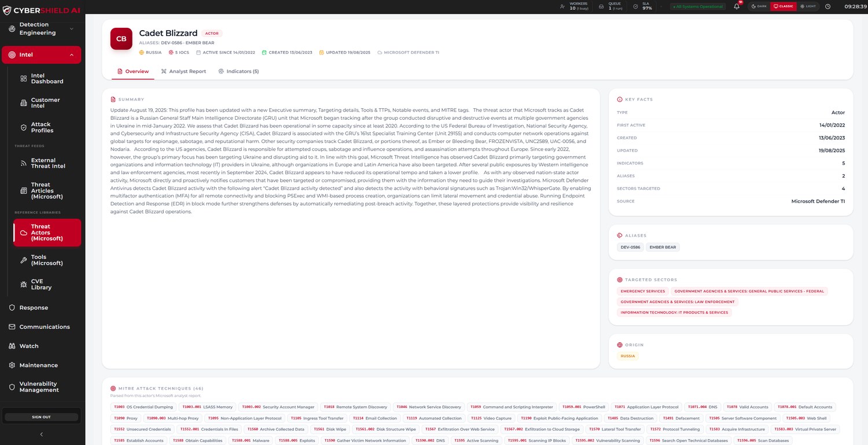Viewport: 868px width, 445px height.
Task: Click the Attack Profiles shield icon
Action: tap(24, 127)
